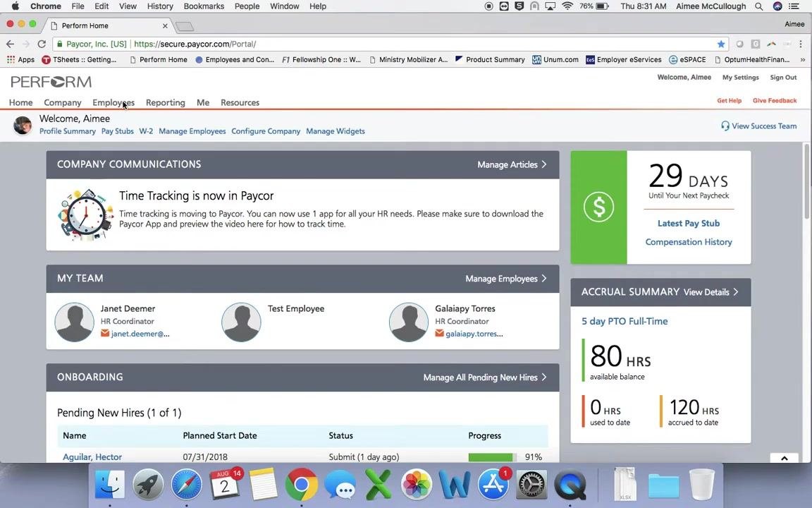Open App Store icon in dock
The width and height of the screenshot is (812, 508).
click(x=493, y=485)
